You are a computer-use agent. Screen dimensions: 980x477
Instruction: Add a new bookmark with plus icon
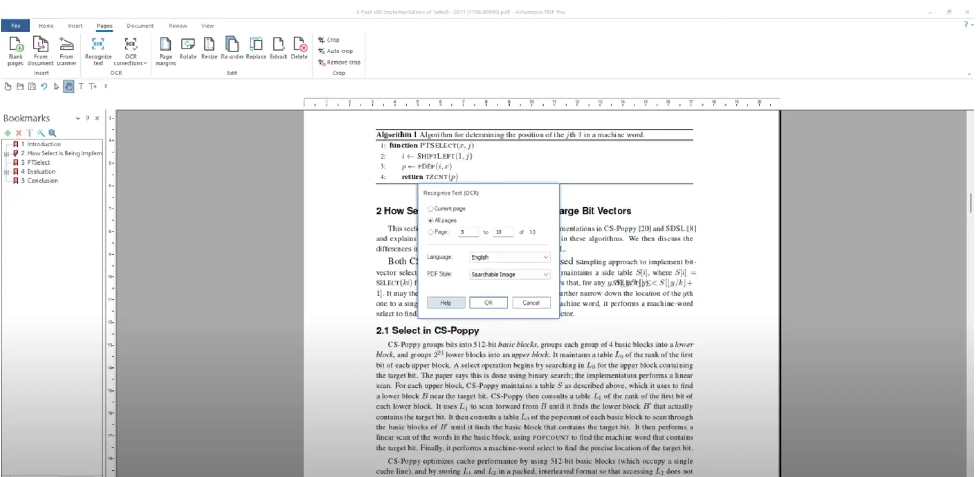click(7, 133)
